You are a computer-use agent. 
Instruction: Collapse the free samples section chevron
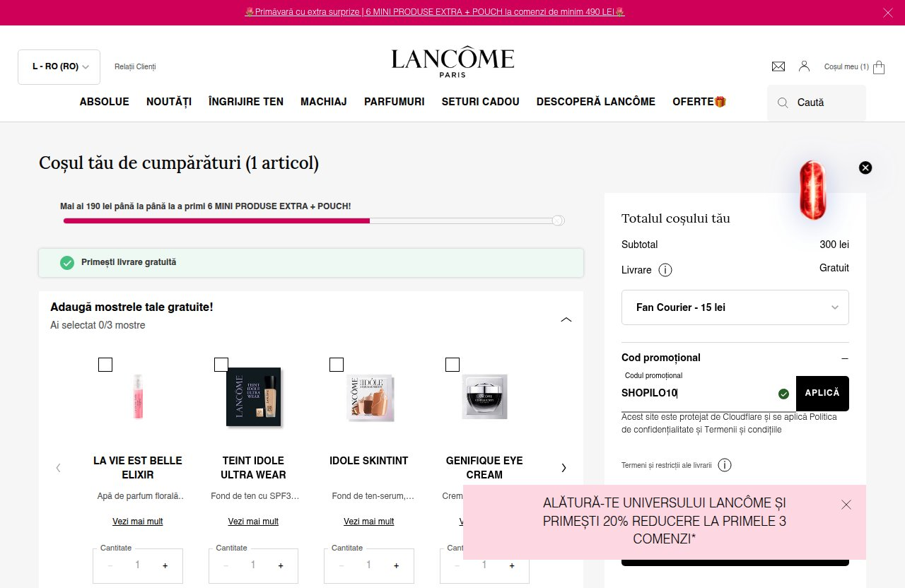coord(566,319)
